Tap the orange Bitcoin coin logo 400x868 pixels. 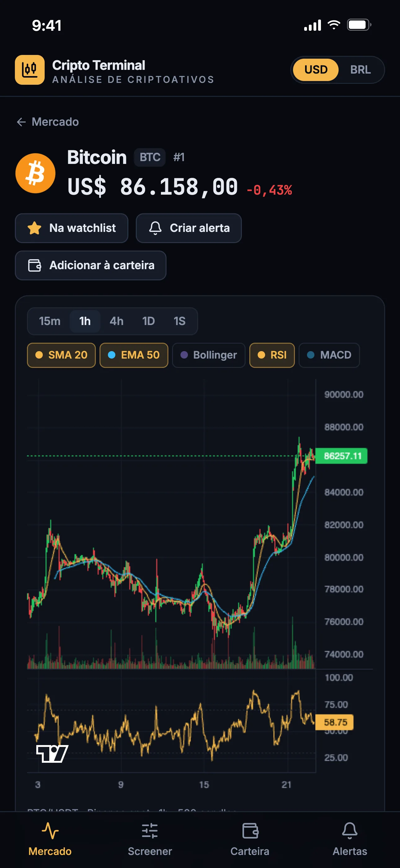[35, 173]
